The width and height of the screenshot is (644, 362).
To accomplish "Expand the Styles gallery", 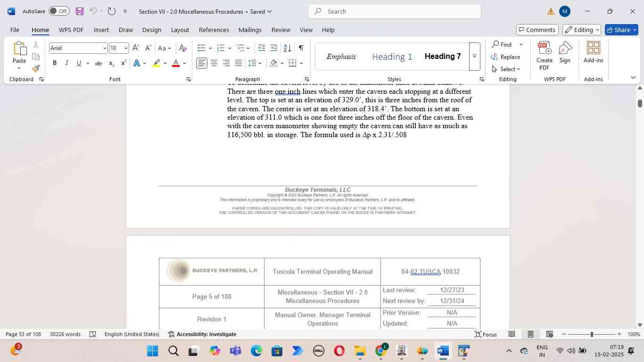I will 474,57.
